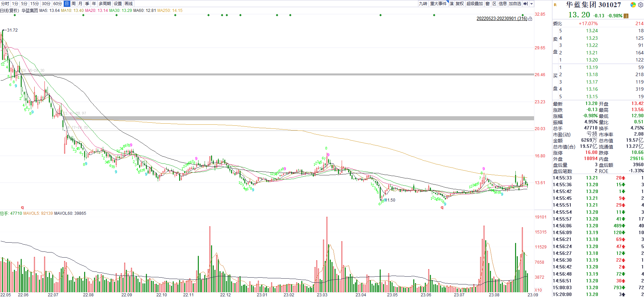644x297 pixels.
Task: Click the 总市值 19.57亿 value
Action: click(x=634, y=140)
